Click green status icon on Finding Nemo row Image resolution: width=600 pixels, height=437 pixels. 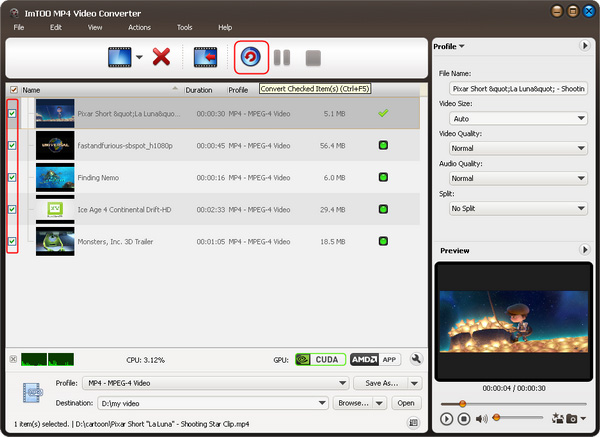click(383, 177)
